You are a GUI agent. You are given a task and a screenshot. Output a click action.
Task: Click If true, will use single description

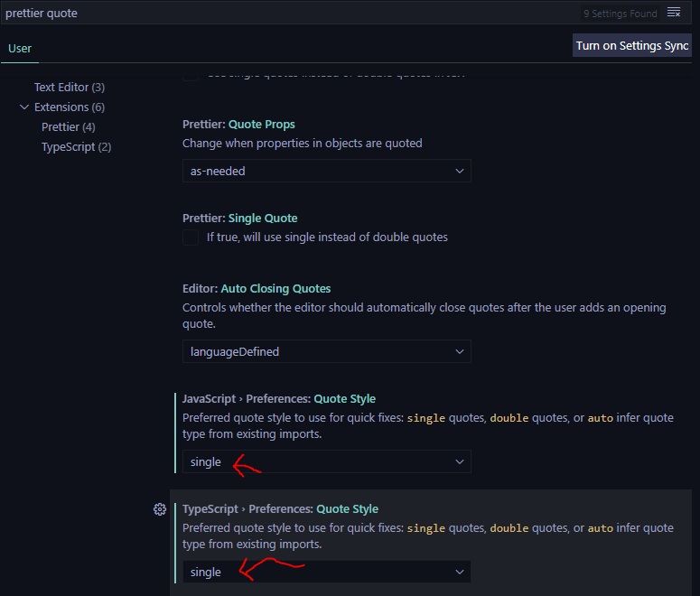pos(327,237)
